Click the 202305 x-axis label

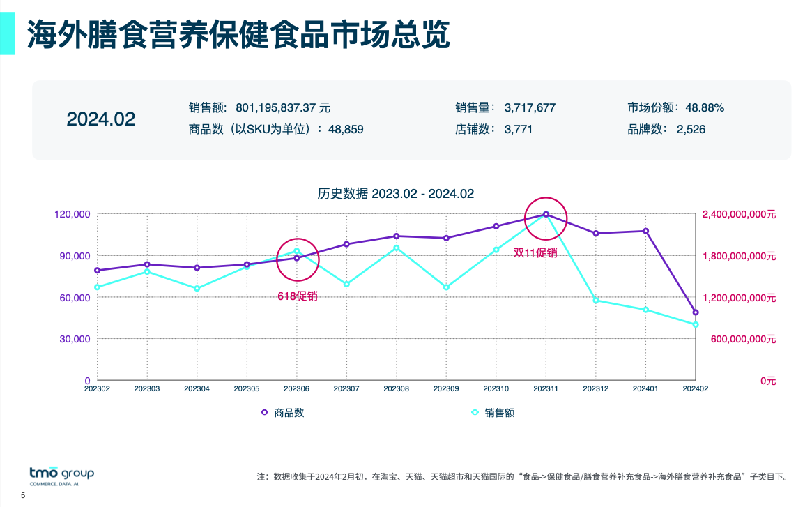[x=247, y=389]
